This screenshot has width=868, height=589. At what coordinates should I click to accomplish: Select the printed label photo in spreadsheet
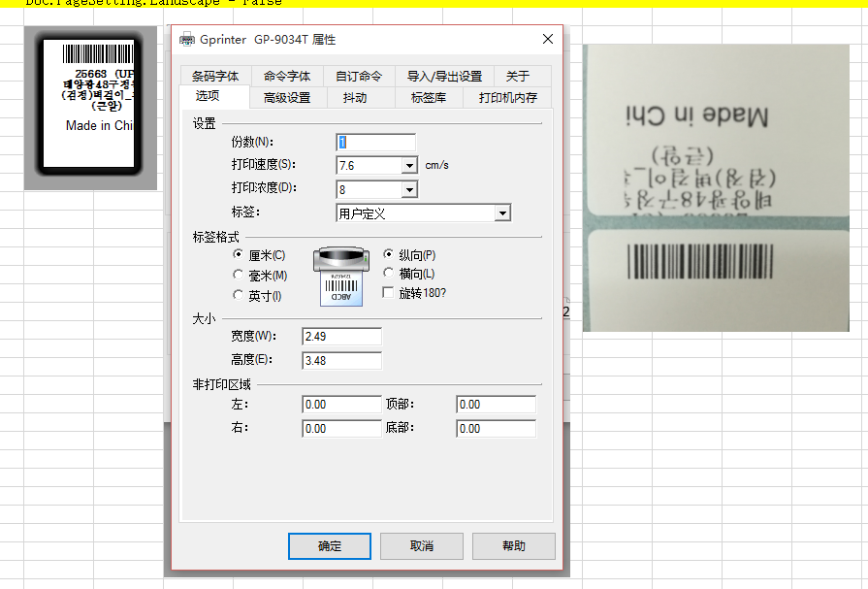pyautogui.click(x=716, y=188)
